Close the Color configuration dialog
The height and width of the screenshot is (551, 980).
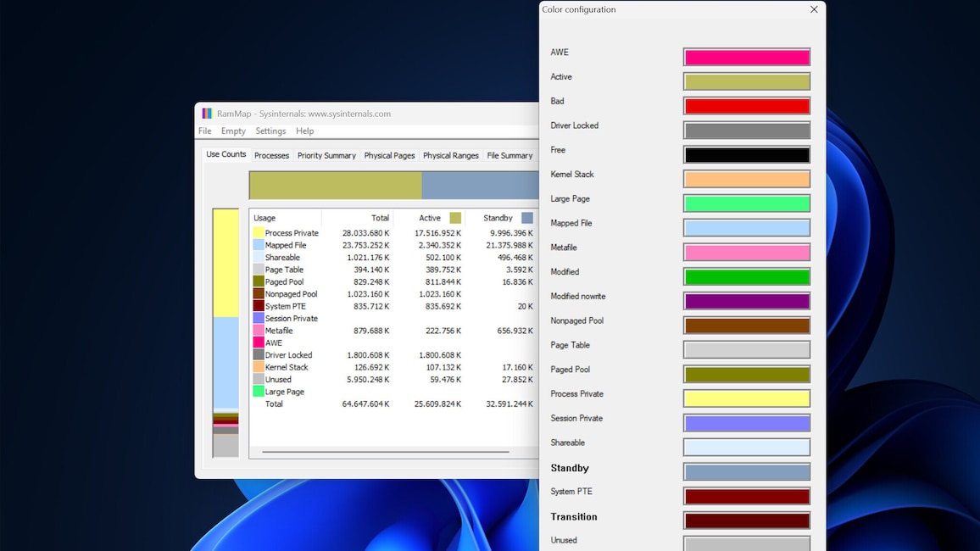(814, 9)
